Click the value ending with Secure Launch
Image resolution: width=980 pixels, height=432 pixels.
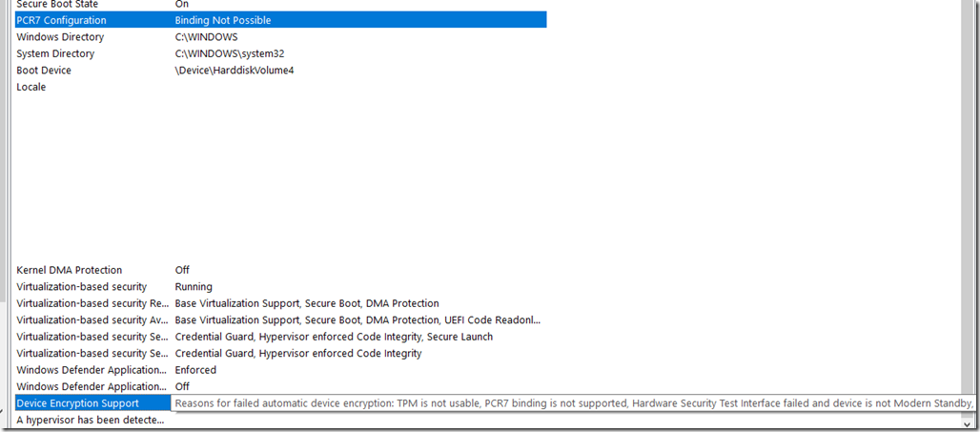coord(334,337)
